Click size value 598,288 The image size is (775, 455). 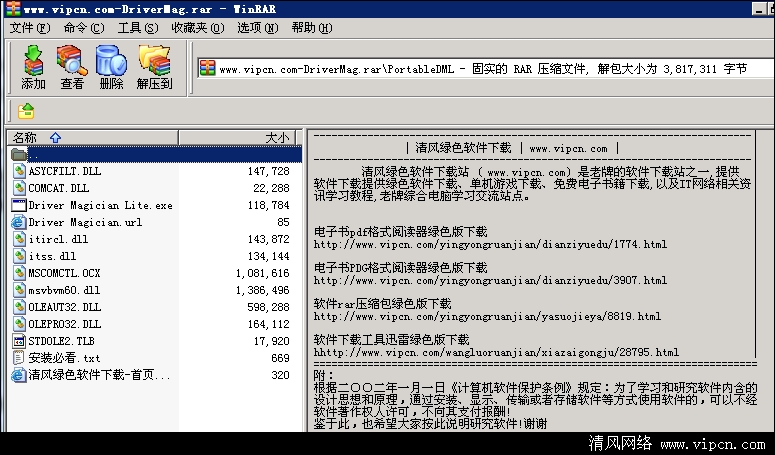[268, 307]
